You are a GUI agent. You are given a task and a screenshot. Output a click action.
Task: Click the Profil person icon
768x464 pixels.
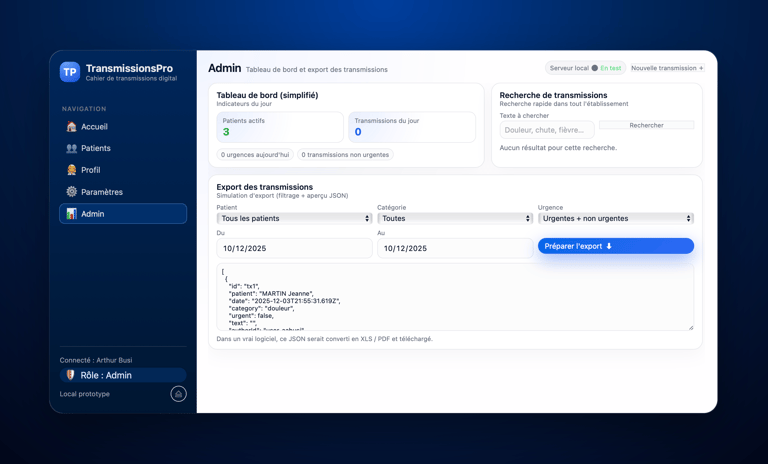point(72,170)
